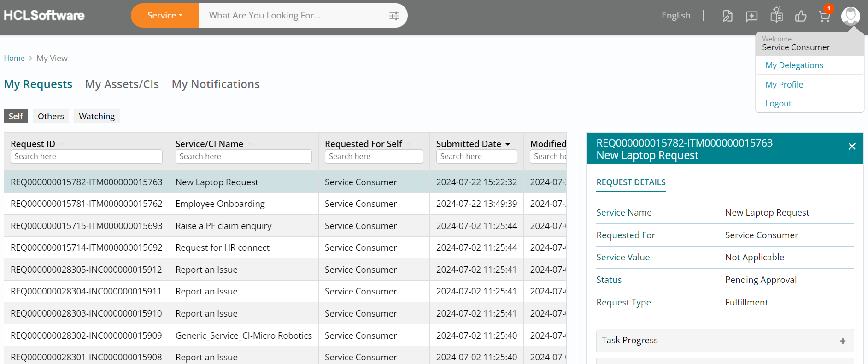Close the New Laptop Request details panel
The height and width of the screenshot is (364, 868).
(851, 147)
